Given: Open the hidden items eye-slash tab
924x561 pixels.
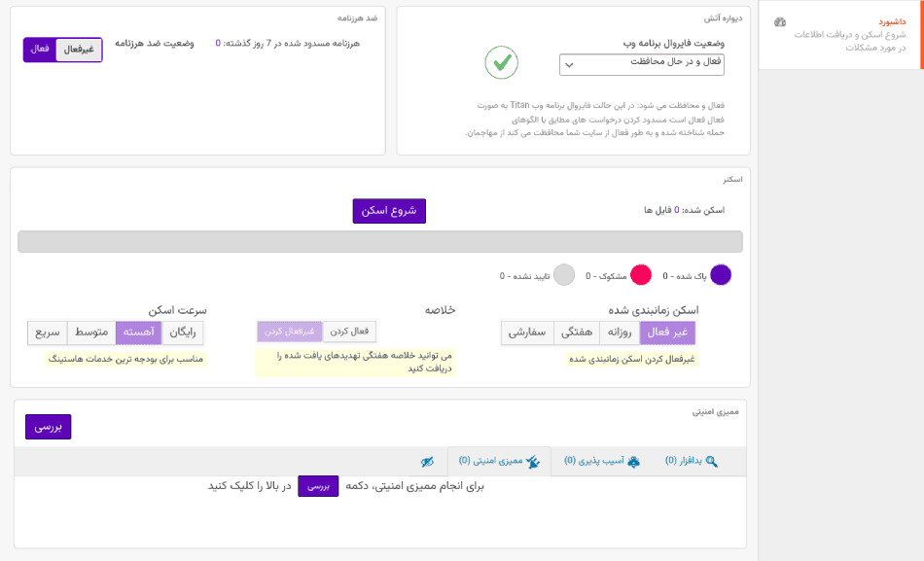Looking at the screenshot, I should coord(427,462).
